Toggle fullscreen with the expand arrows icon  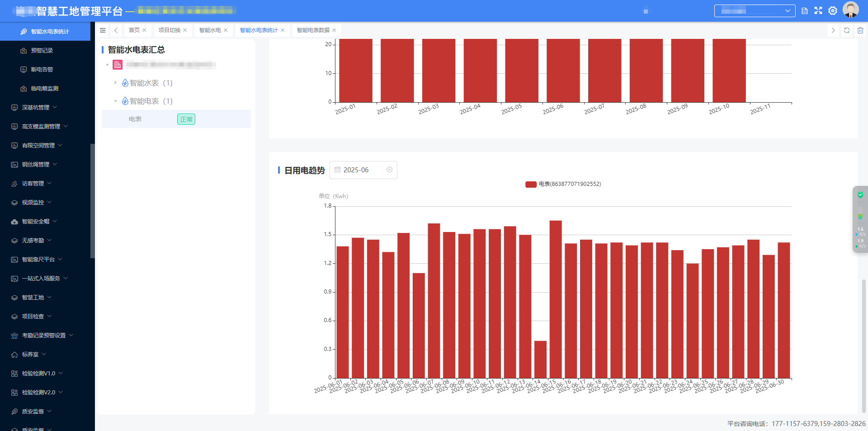818,11
